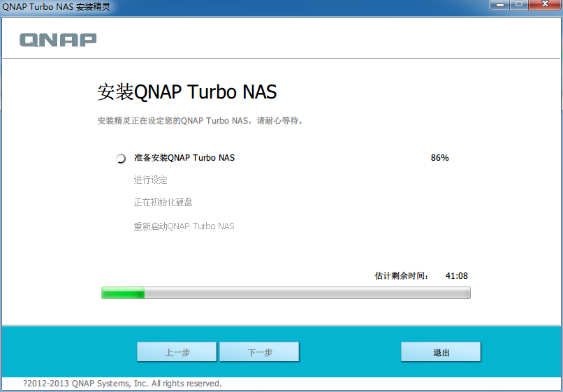Viewport: 563px width, 392px height.
Task: Click the loading spinner beside 准备安装QNAP Turbo NAS
Action: pyautogui.click(x=121, y=159)
